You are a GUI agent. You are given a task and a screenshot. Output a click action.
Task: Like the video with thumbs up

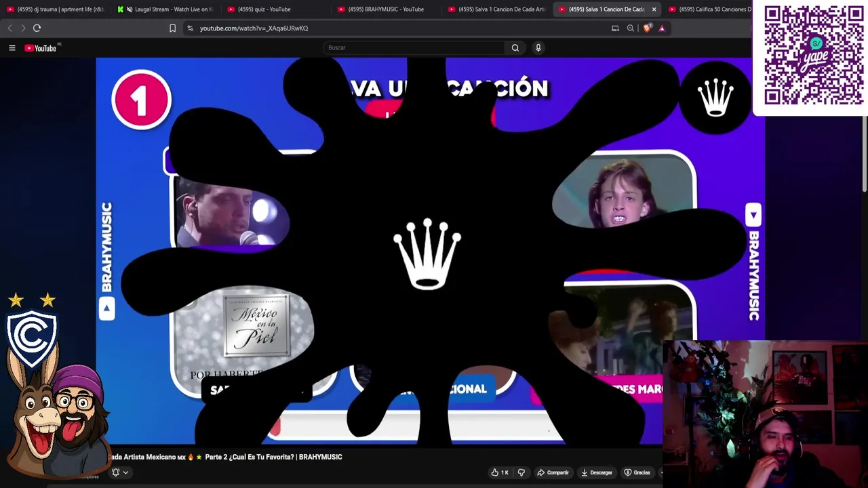coord(500,472)
